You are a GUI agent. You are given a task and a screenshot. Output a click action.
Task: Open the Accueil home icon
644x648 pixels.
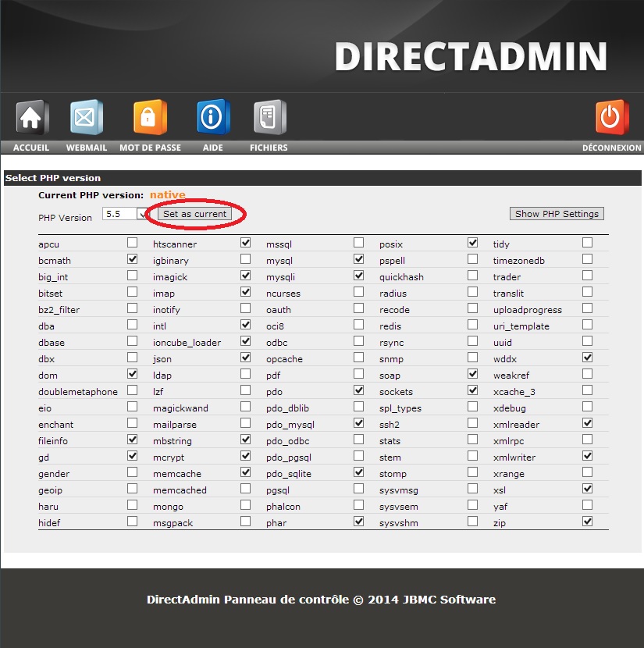(x=32, y=117)
